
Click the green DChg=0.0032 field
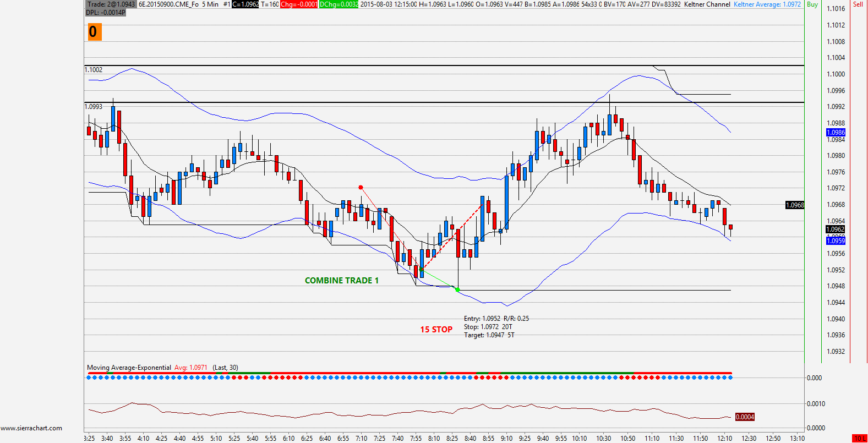[339, 4]
